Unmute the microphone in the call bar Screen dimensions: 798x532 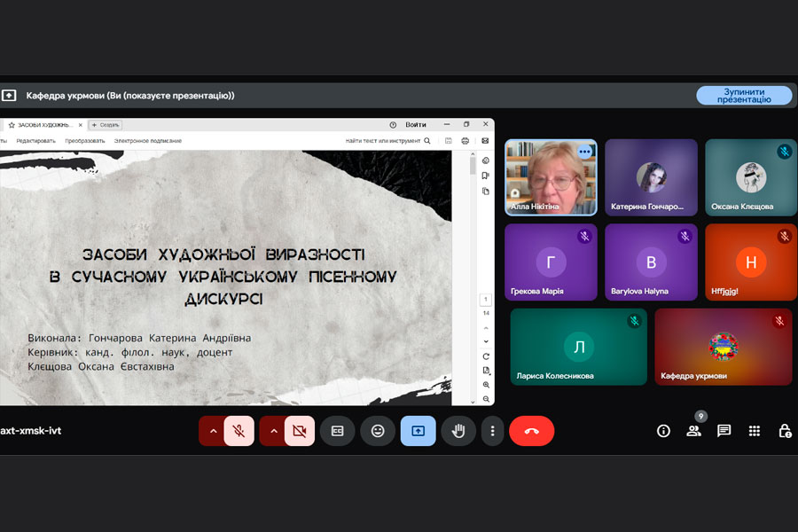(x=239, y=431)
